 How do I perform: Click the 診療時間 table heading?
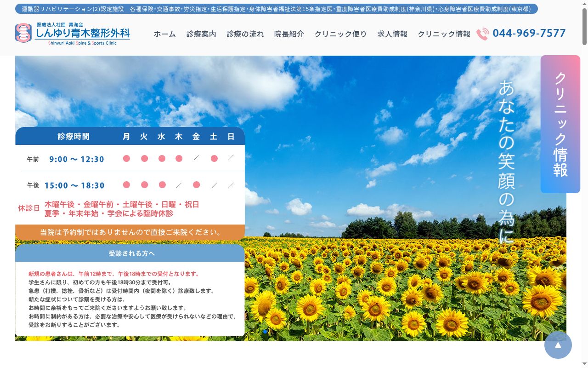73,137
